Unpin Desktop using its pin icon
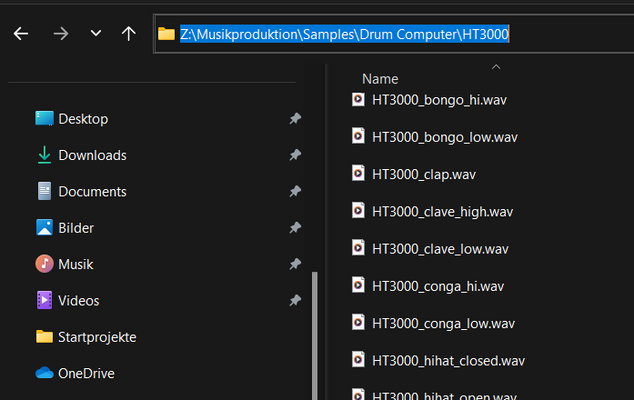Viewport: 634px width, 400px height. (295, 119)
